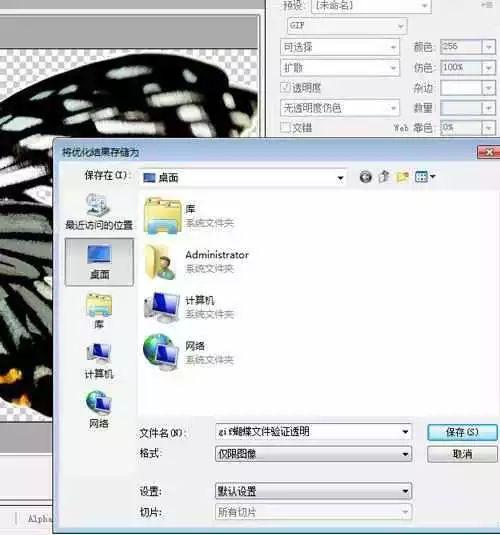This screenshot has height=535, width=500.
Task: Select 最近访问的位置 in the places sidebar
Action: 99,212
